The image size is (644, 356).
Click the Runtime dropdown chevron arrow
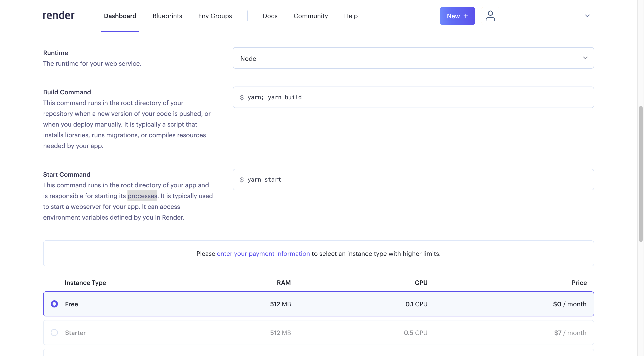(585, 58)
